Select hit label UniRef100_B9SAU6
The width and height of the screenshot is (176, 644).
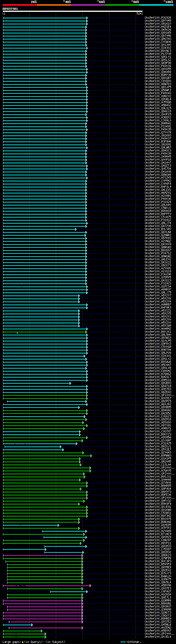[158, 362]
